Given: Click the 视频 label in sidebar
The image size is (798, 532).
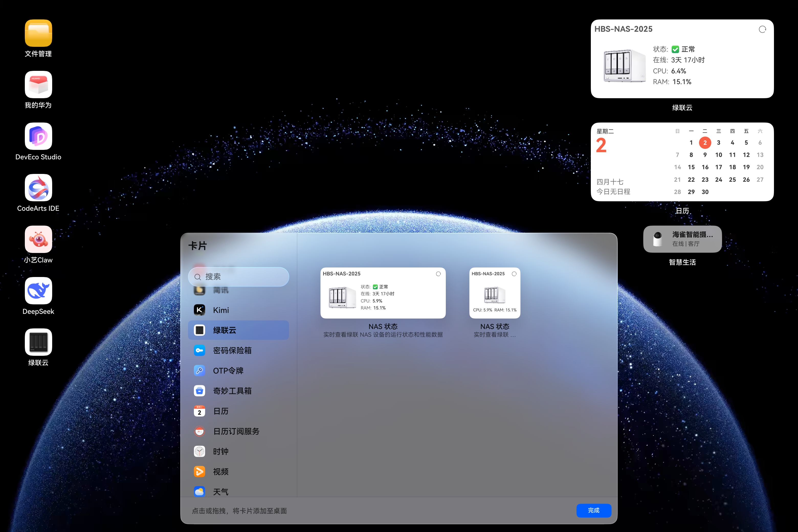Looking at the screenshot, I should (221, 472).
